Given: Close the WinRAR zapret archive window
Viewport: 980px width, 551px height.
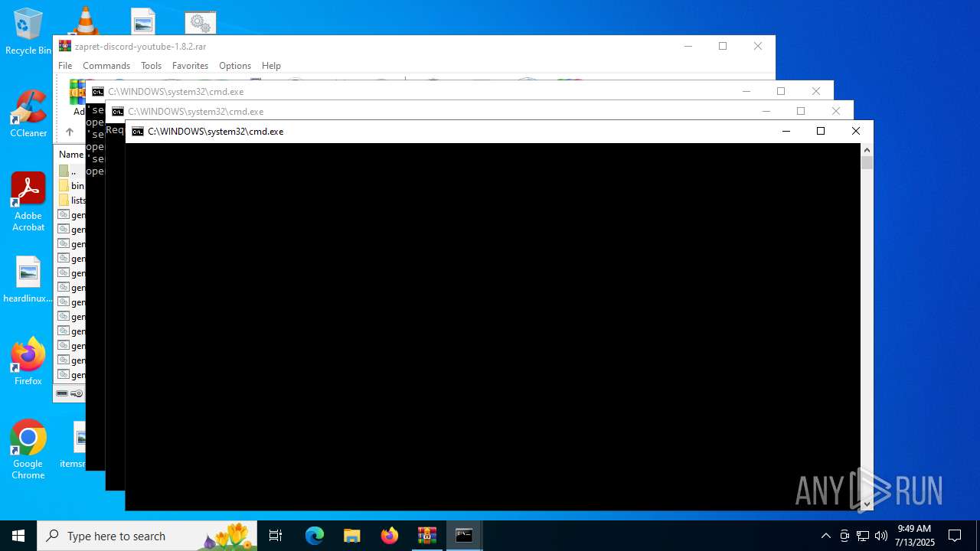Looking at the screenshot, I should (x=758, y=46).
